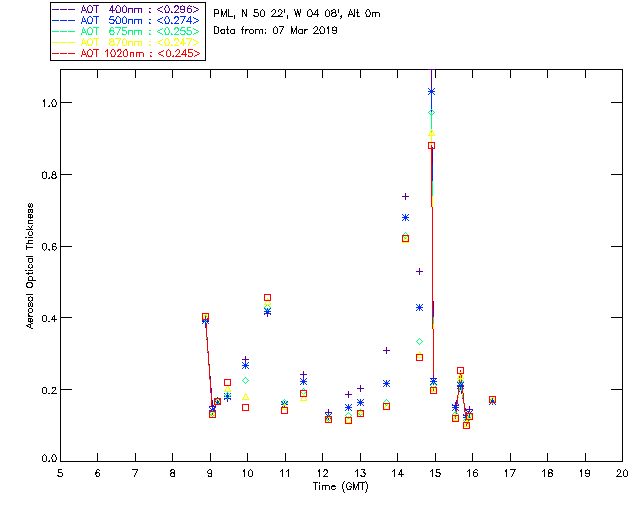Click the x-axis tick label 17

(510, 473)
